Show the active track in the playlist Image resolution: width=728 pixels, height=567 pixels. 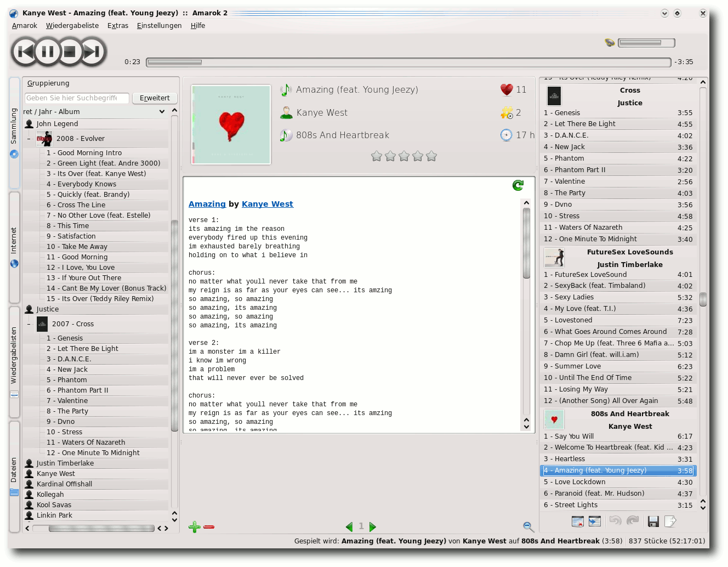(x=595, y=521)
